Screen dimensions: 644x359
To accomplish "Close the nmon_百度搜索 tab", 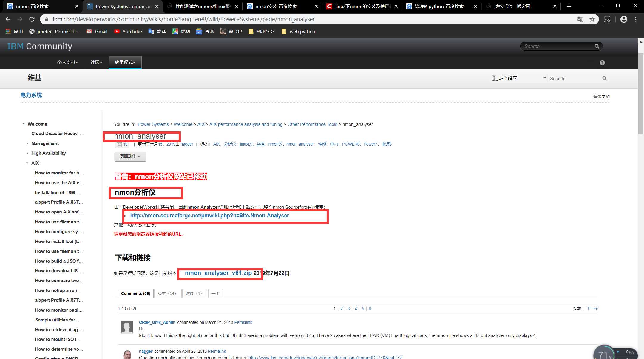I will (77, 6).
